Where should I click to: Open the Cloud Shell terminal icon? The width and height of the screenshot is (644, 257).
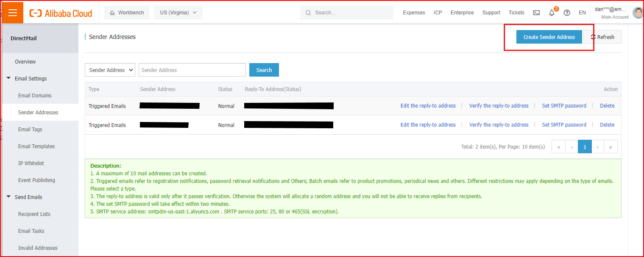pyautogui.click(x=536, y=13)
